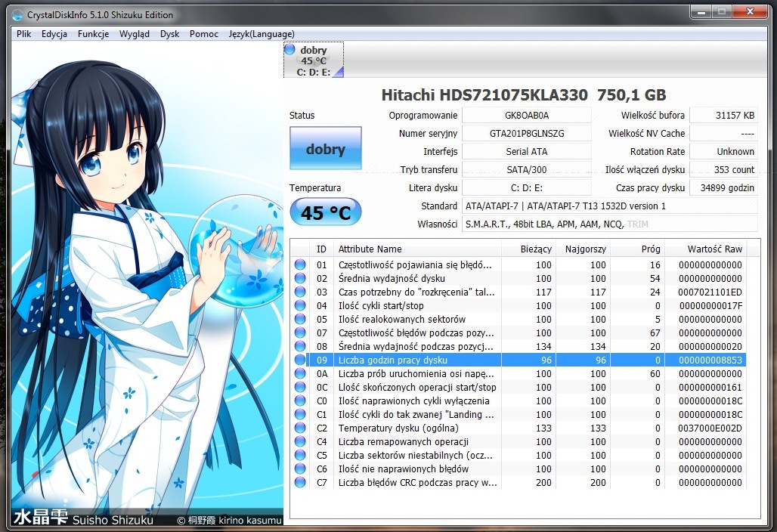Click status orb for attribute 04

pos(300,305)
